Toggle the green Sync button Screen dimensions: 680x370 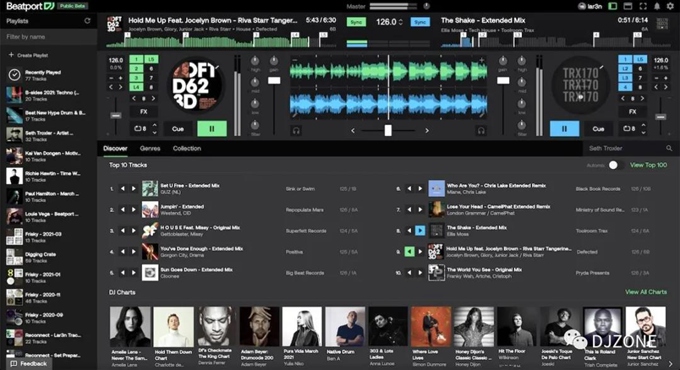pyautogui.click(x=356, y=22)
